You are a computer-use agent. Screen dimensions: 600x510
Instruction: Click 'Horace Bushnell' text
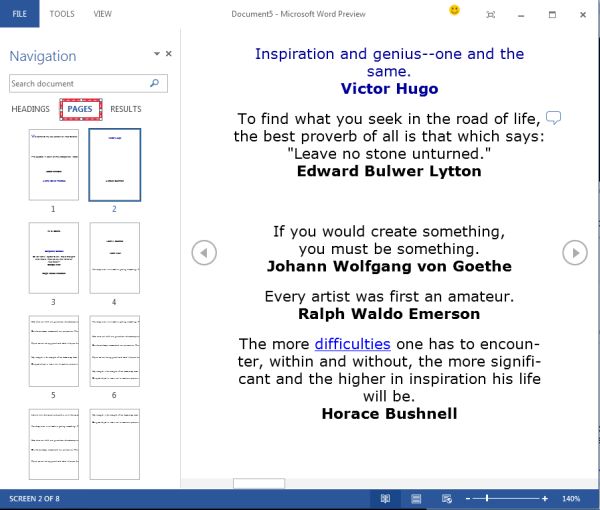pos(389,414)
